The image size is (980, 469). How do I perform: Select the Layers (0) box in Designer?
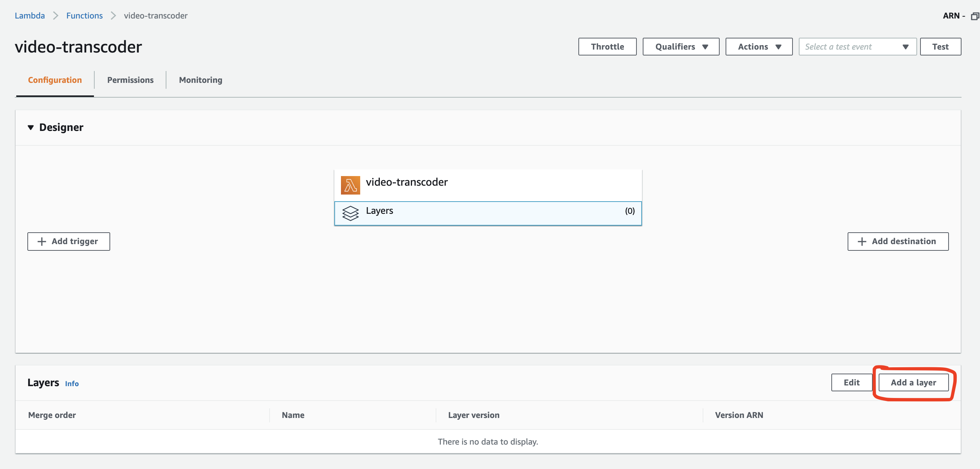pos(488,213)
